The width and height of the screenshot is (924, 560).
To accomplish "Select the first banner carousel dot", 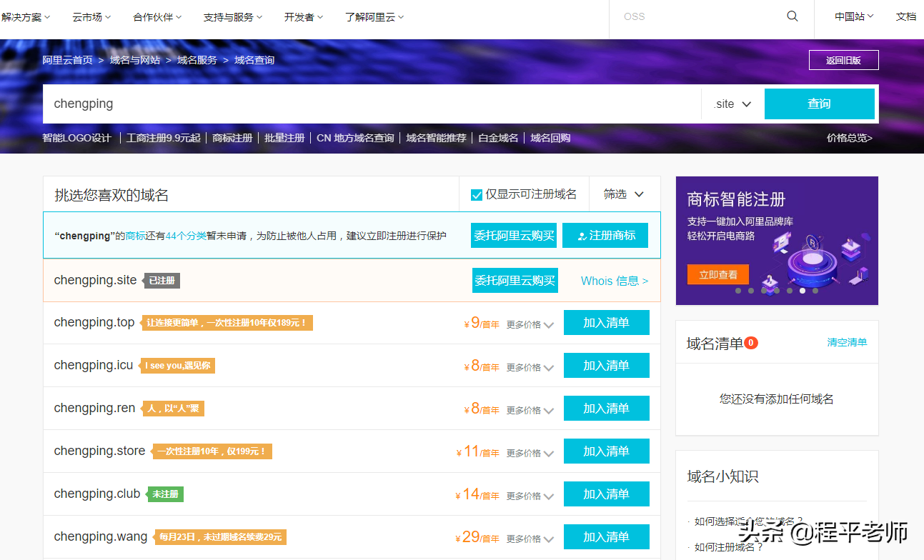I will tap(738, 291).
